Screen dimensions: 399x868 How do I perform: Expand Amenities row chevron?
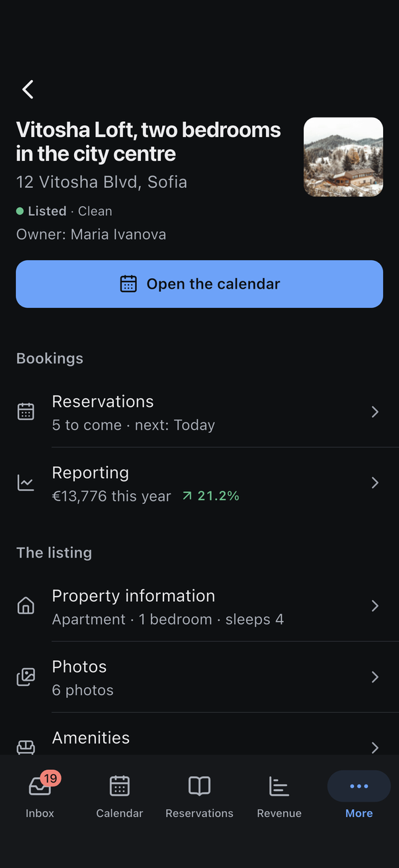pyautogui.click(x=375, y=747)
